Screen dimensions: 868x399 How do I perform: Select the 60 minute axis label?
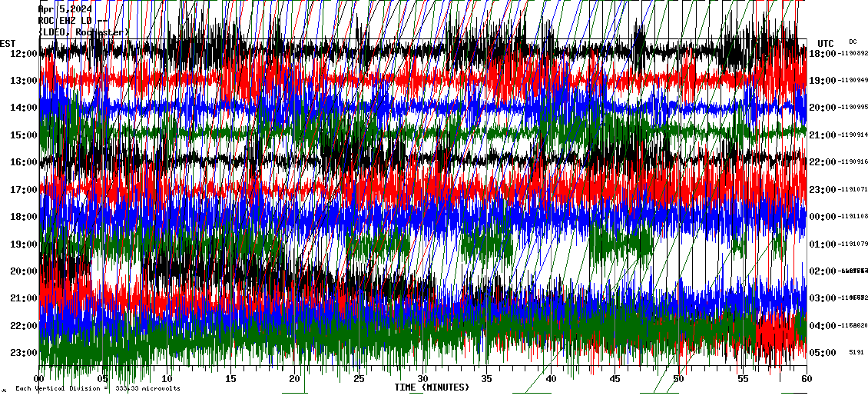805,378
